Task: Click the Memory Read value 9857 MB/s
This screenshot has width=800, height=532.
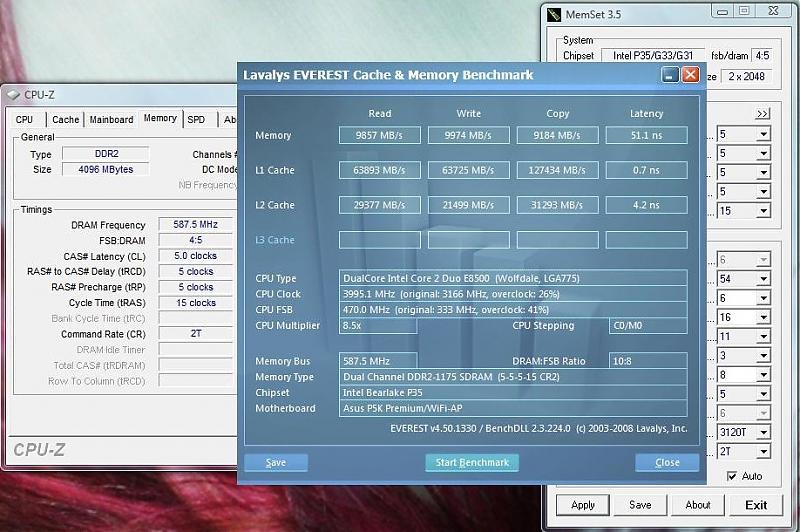Action: (380, 135)
